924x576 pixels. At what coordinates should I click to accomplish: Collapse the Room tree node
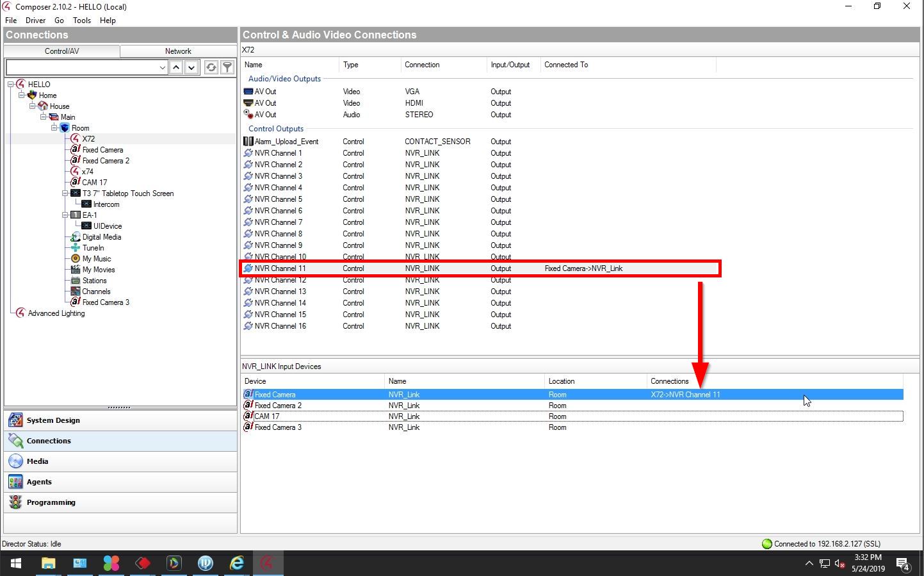54,128
